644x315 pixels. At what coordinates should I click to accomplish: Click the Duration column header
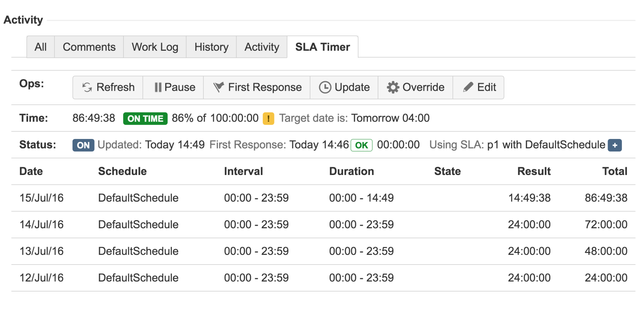click(x=351, y=171)
